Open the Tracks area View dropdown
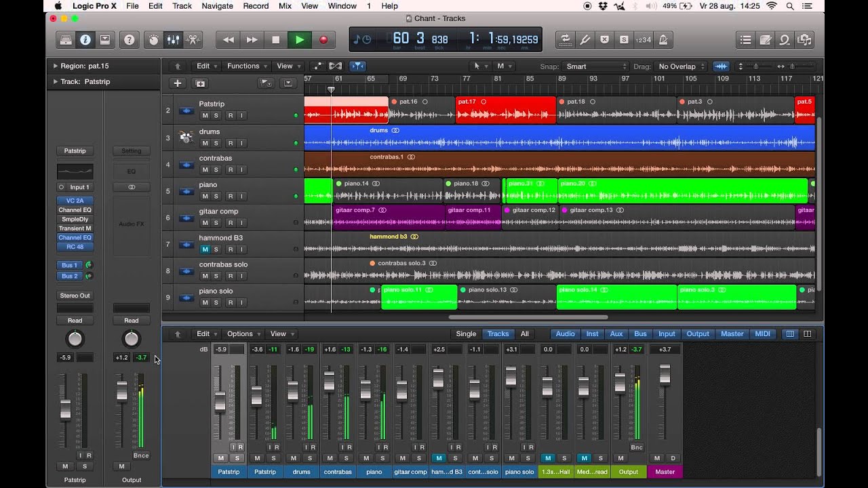The width and height of the screenshot is (868, 488). tap(288, 66)
